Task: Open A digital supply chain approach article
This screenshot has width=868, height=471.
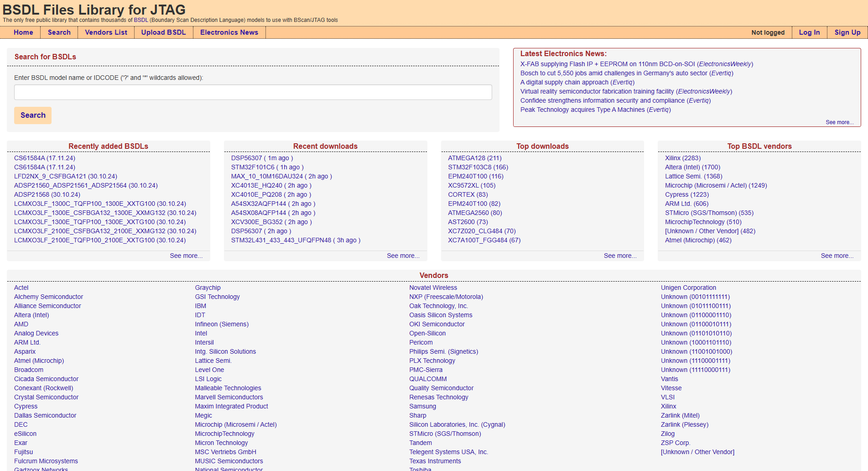Action: [577, 82]
